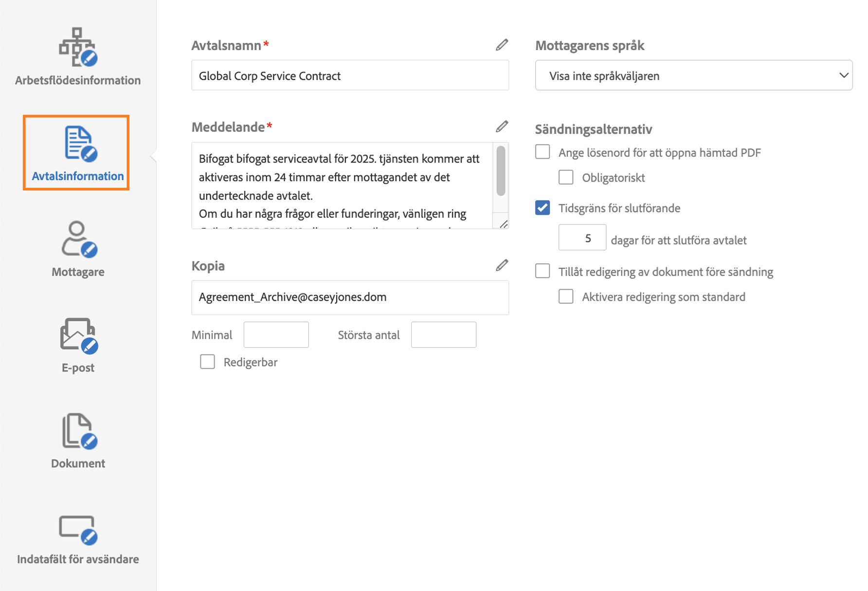Click the Största antal field

(444, 334)
